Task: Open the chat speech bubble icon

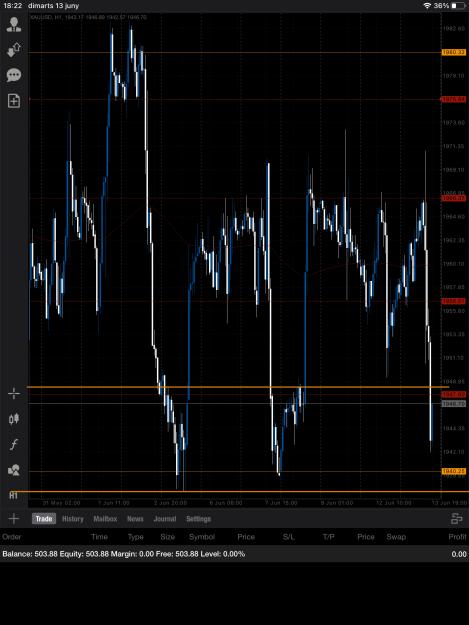Action: coord(14,75)
